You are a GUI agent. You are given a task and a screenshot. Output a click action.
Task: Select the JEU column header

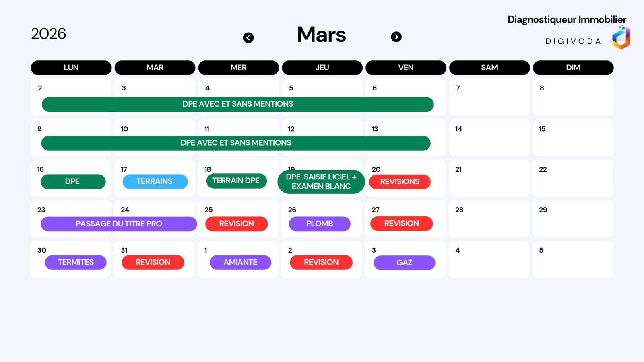pos(322,68)
